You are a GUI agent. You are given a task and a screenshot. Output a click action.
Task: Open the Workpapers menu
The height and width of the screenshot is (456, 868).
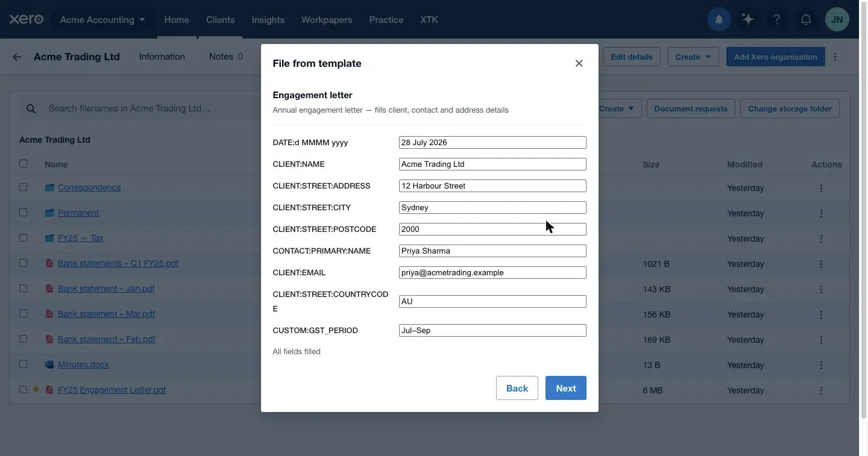coord(327,19)
